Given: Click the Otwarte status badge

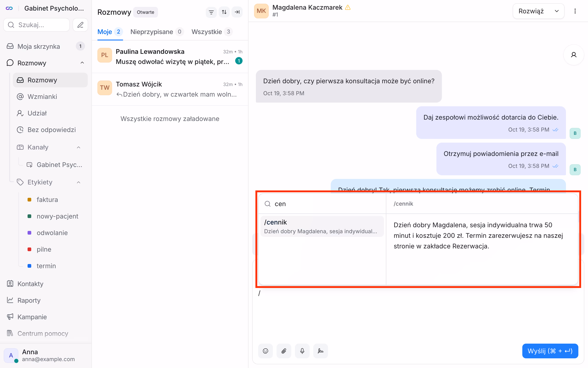Looking at the screenshot, I should click(x=145, y=12).
